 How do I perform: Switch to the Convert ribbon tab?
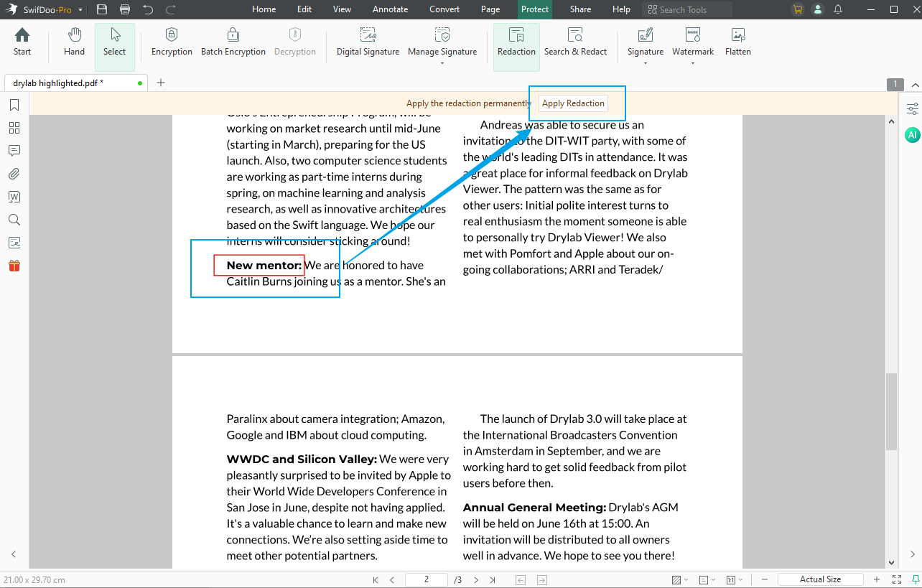click(x=444, y=9)
